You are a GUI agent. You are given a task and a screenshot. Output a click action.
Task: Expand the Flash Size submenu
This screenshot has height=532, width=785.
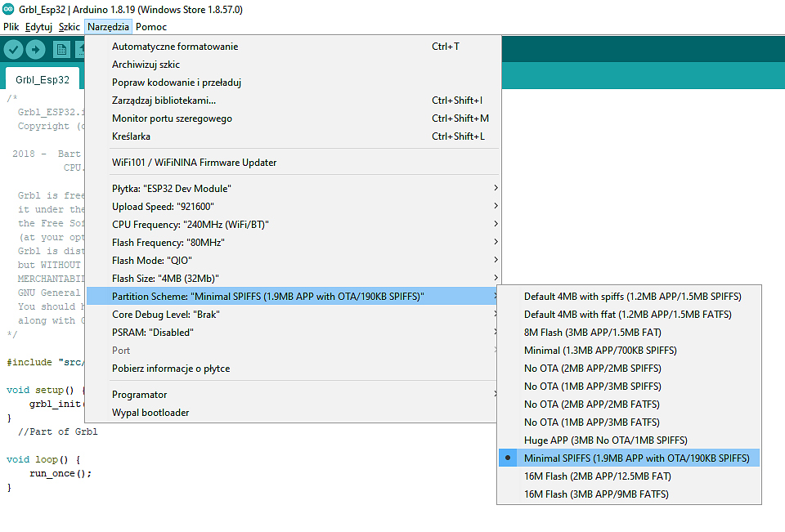pyautogui.click(x=293, y=279)
